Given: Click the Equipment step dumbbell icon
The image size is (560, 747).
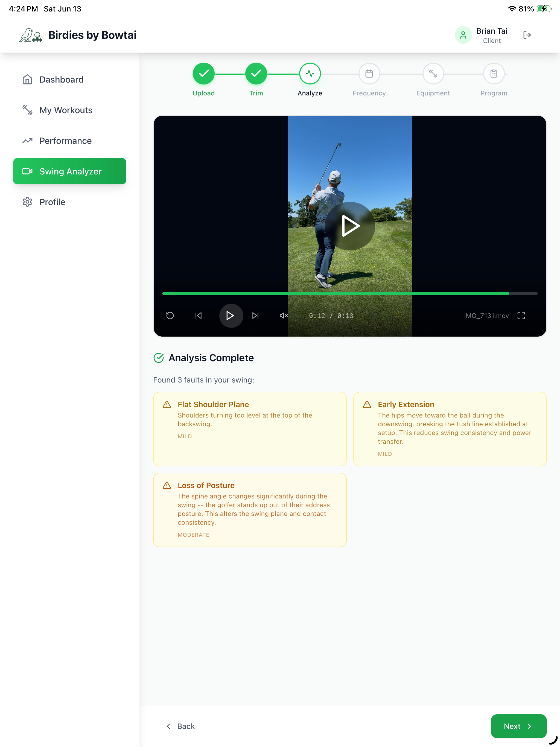Looking at the screenshot, I should coord(433,74).
